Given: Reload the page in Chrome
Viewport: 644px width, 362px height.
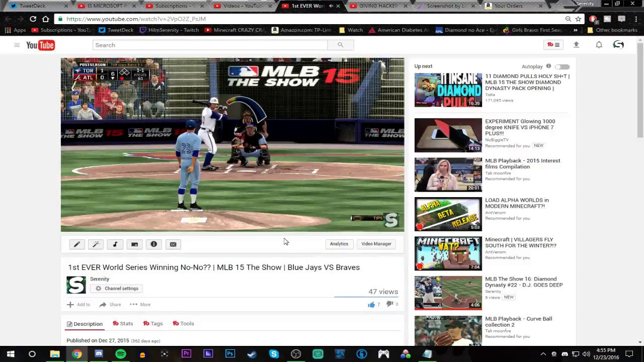Looking at the screenshot, I should click(x=33, y=19).
